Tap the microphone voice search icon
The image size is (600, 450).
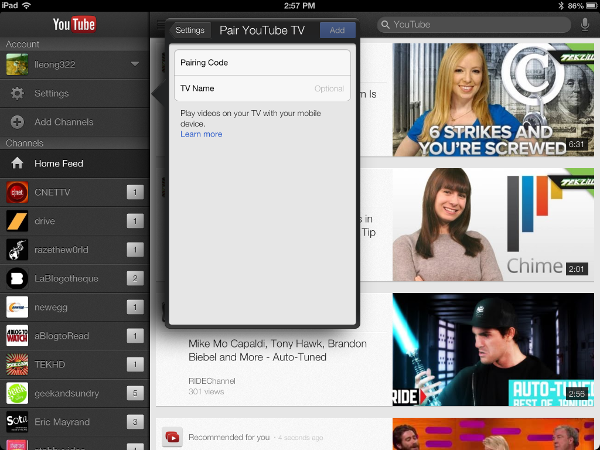pyautogui.click(x=585, y=25)
